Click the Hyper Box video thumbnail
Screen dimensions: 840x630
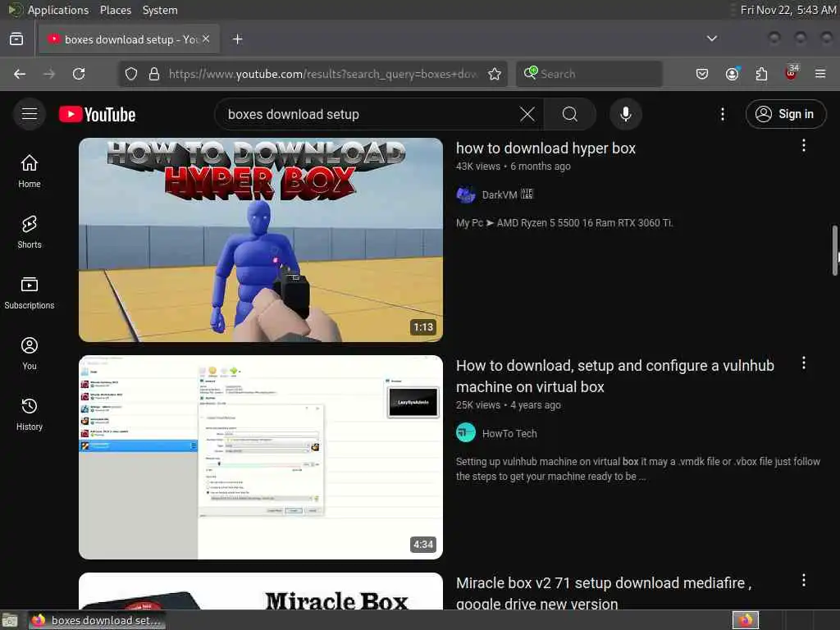[x=261, y=240]
